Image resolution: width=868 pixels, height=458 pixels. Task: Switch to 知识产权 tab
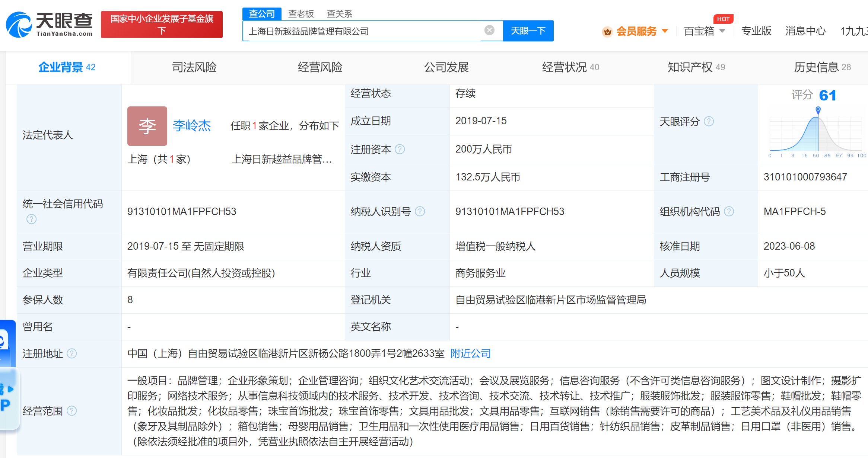(696, 67)
